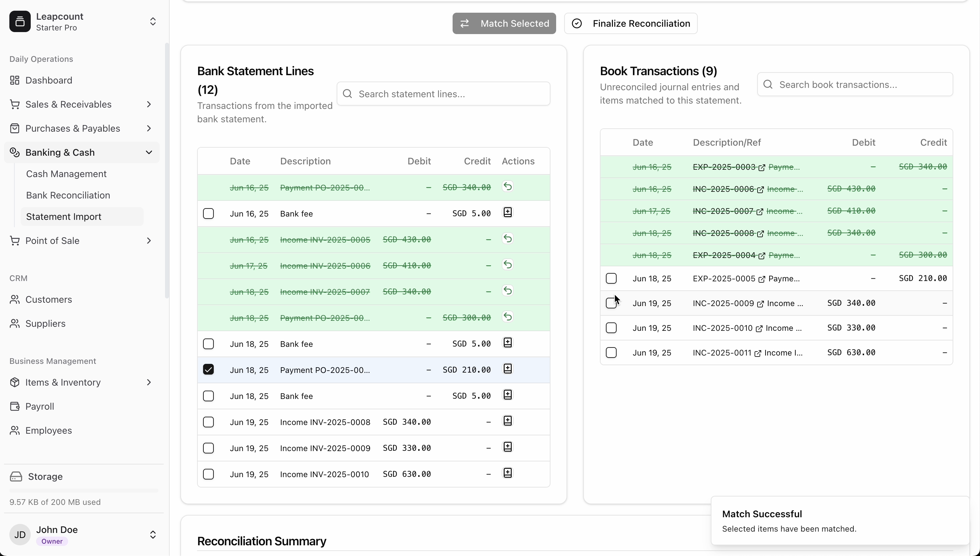Expand Items & Inventory chevron
Screen dimensions: 980x556
tap(149, 382)
